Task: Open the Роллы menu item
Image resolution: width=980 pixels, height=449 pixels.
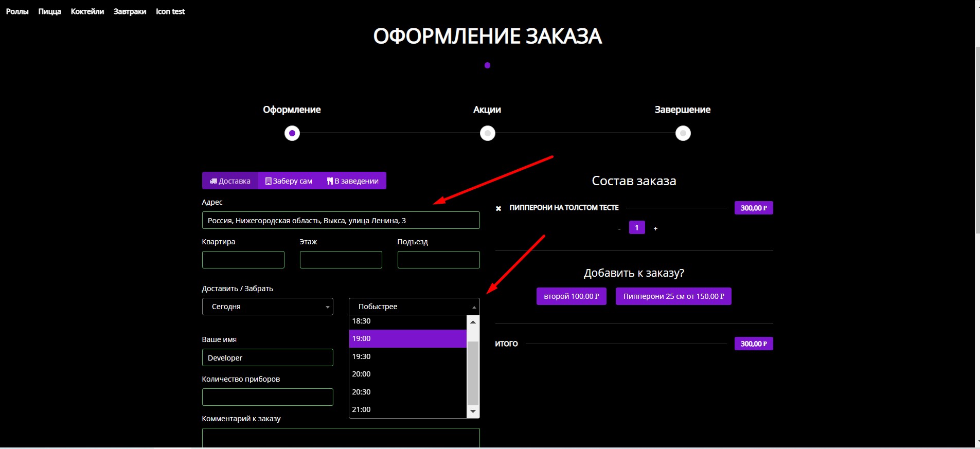Action: click(17, 11)
